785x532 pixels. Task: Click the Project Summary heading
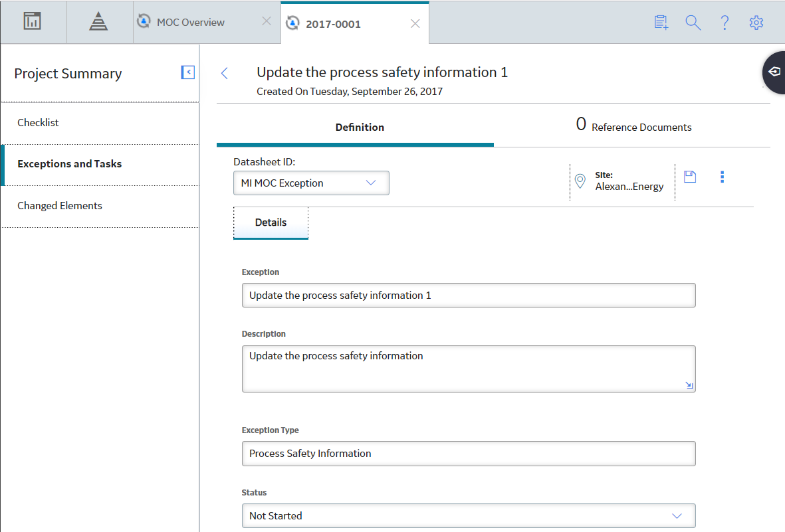click(x=68, y=74)
